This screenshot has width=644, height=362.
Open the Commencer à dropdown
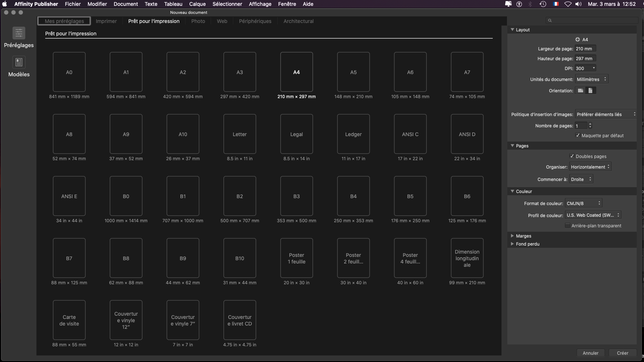coord(581,179)
